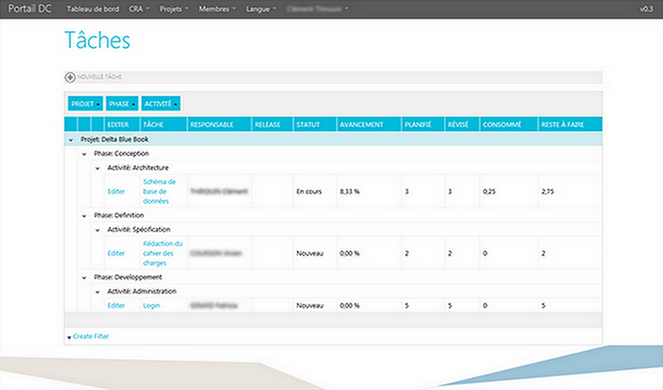The height and width of the screenshot is (390, 663).
Task: Click the ACTIVITÉ grouping button
Action: coord(161,104)
